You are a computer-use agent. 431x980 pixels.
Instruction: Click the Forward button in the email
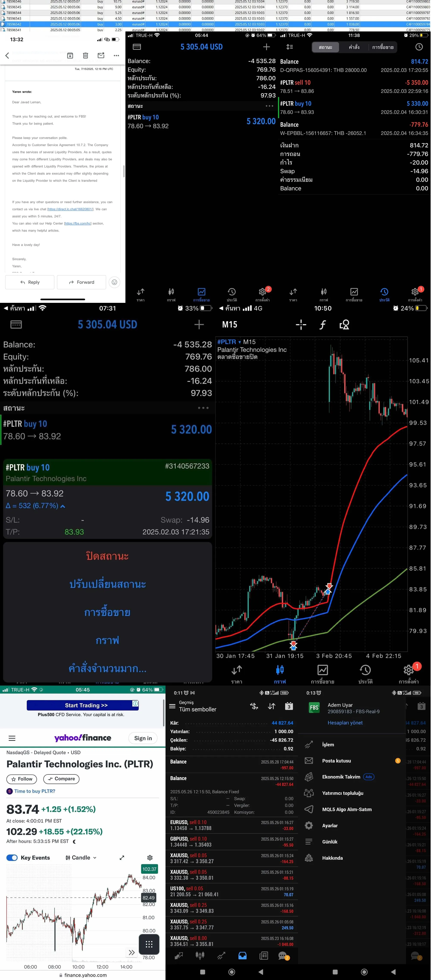click(x=81, y=282)
